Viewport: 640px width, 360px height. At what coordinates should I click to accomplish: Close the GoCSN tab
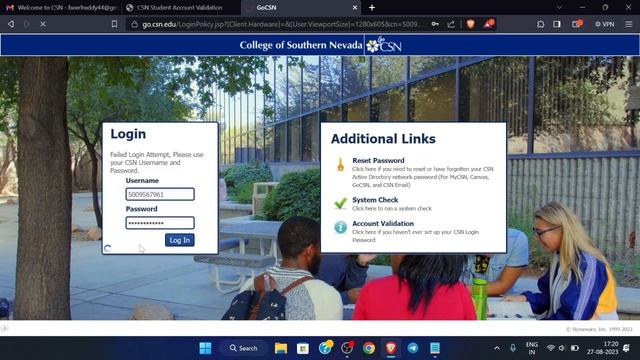coord(355,7)
